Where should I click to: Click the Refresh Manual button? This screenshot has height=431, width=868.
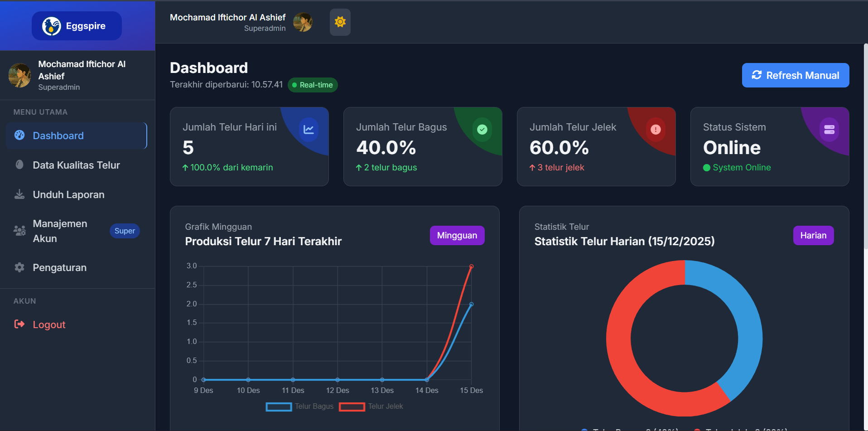tap(796, 75)
